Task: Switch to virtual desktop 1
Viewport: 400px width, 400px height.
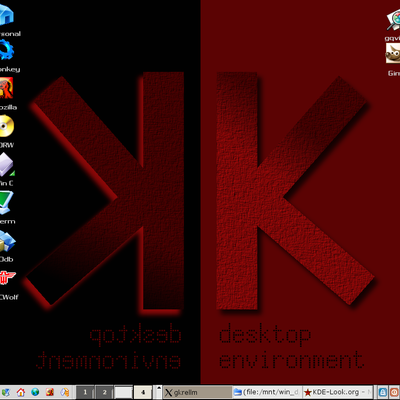Action: point(85,392)
